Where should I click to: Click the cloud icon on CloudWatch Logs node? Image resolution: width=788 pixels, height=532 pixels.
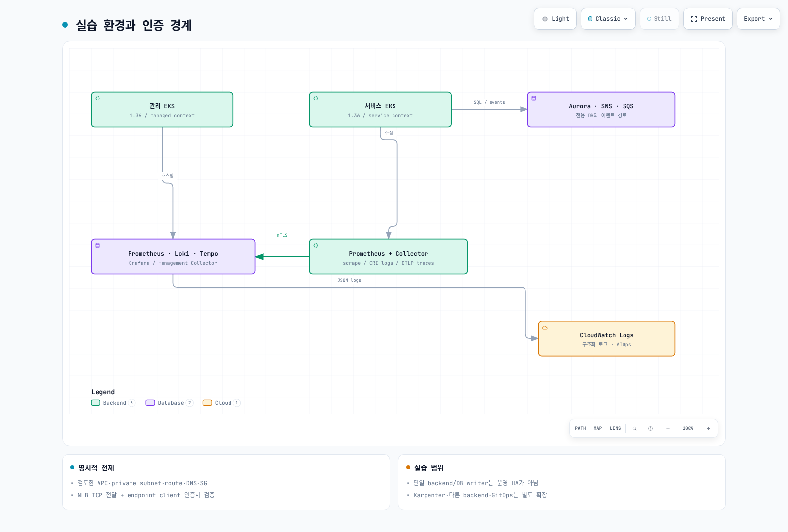pos(545,328)
